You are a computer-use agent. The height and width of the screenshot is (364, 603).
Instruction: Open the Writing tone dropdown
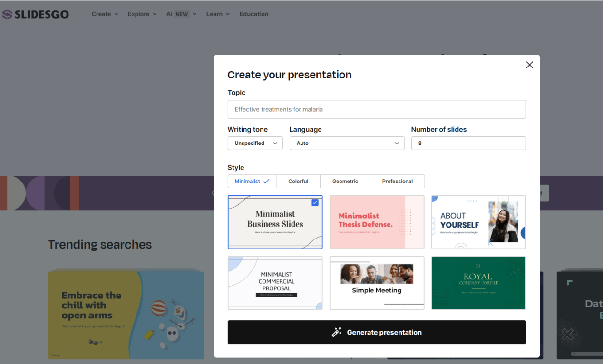[255, 143]
